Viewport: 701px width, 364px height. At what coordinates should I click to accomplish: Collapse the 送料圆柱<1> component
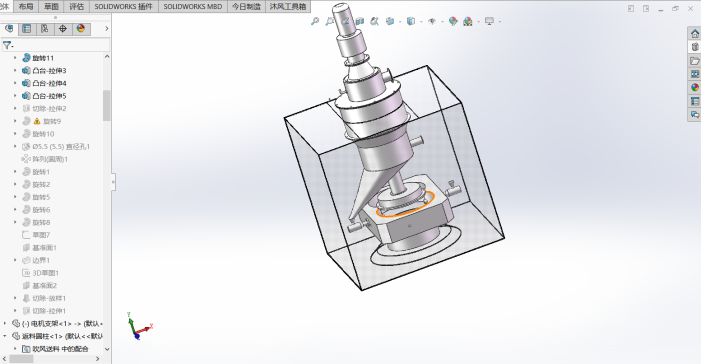(x=5, y=336)
